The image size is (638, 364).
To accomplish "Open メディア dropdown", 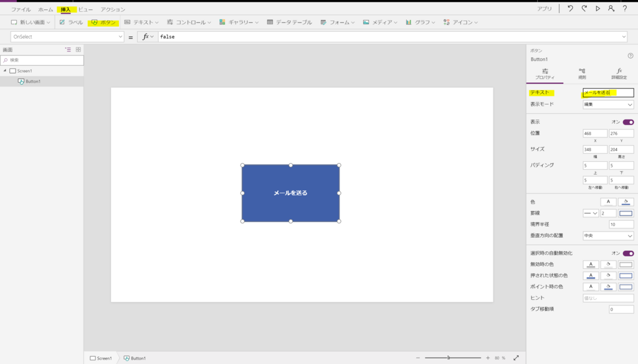I will [379, 22].
